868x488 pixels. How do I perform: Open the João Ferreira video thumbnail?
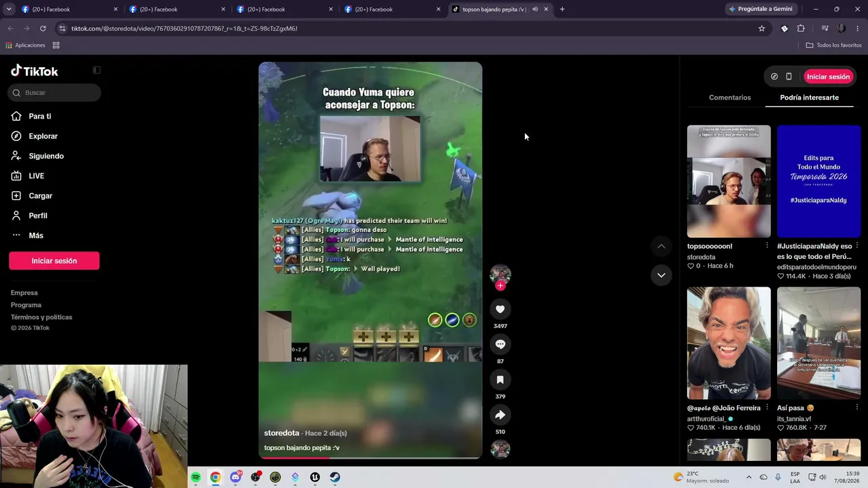coord(729,344)
